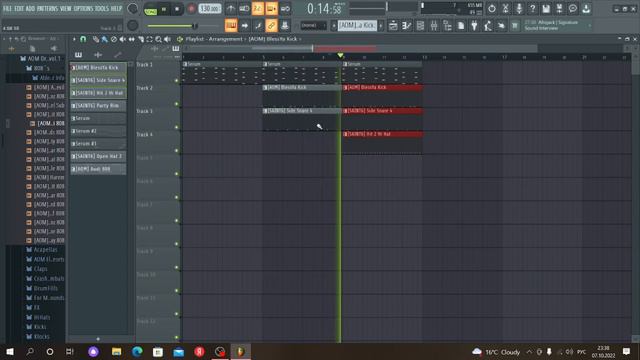Viewport: 640px width, 360px height.
Task: Click the tempo tapper icon
Action: click(488, 26)
